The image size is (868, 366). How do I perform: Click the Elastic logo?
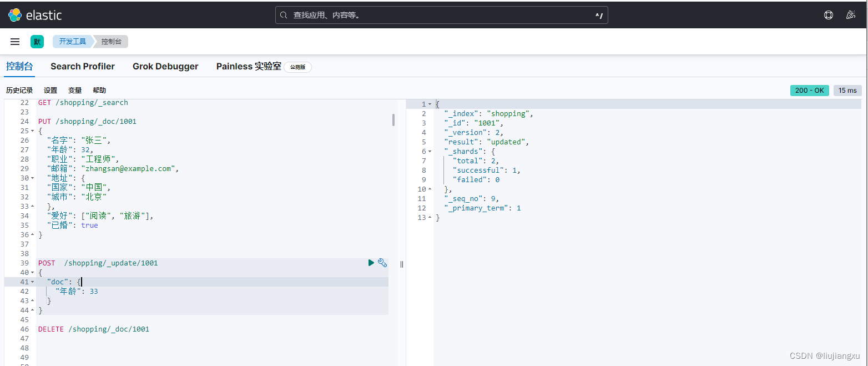pyautogui.click(x=35, y=15)
